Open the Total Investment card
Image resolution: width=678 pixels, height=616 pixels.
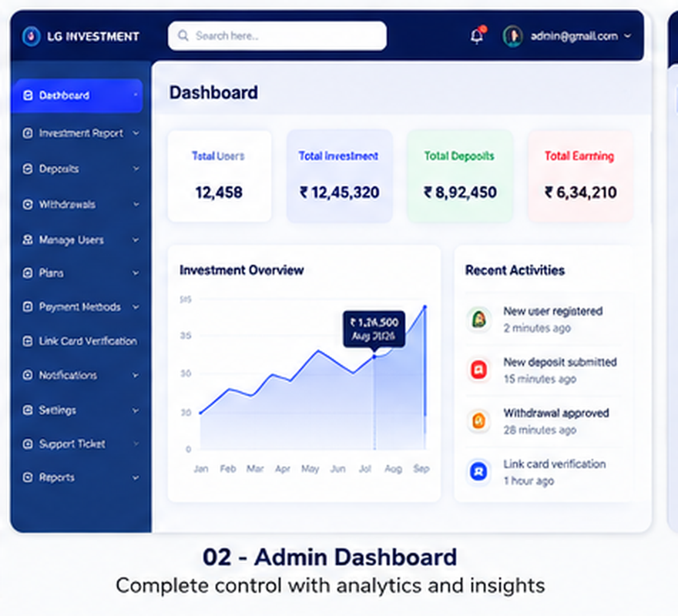(340, 176)
